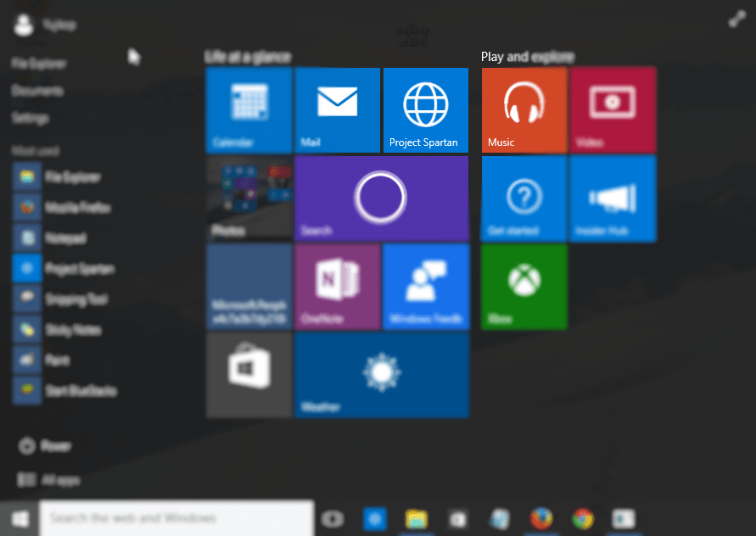The width and height of the screenshot is (756, 536).
Task: Open the Store icon on the taskbar
Action: [458, 519]
